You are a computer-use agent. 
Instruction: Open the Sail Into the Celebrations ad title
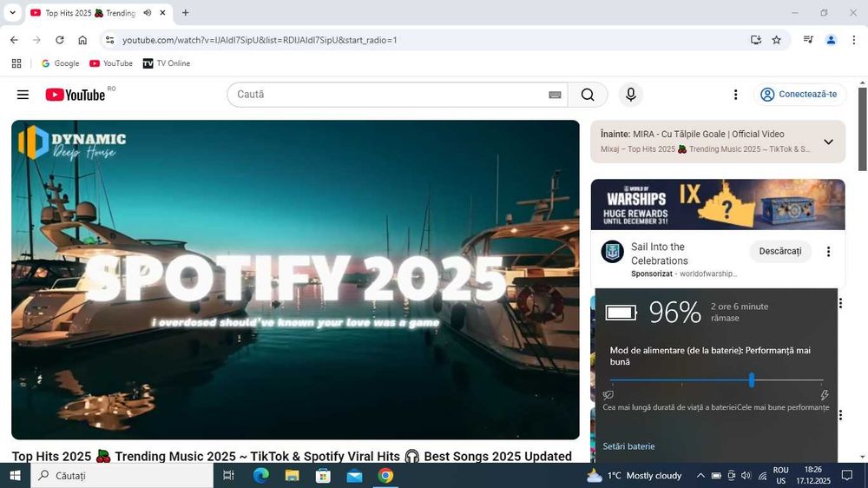pyautogui.click(x=660, y=254)
